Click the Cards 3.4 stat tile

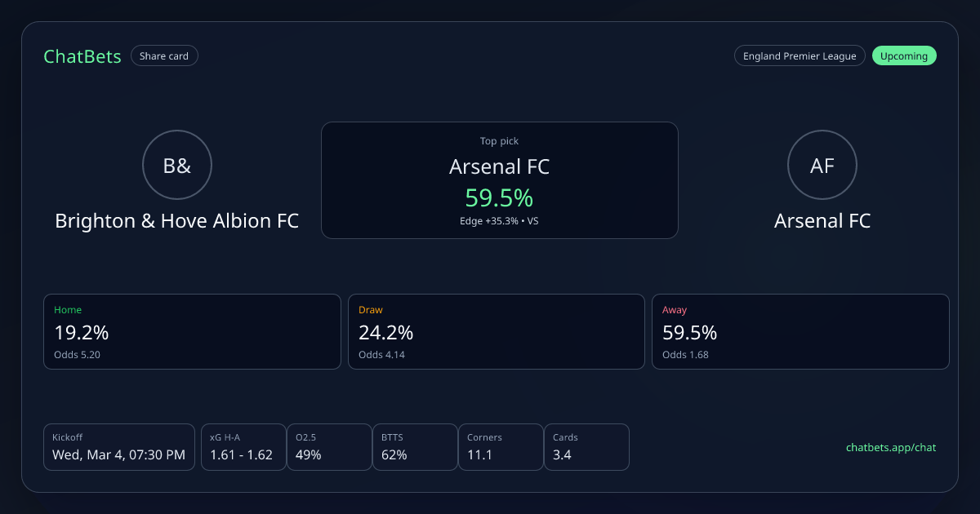click(x=586, y=447)
